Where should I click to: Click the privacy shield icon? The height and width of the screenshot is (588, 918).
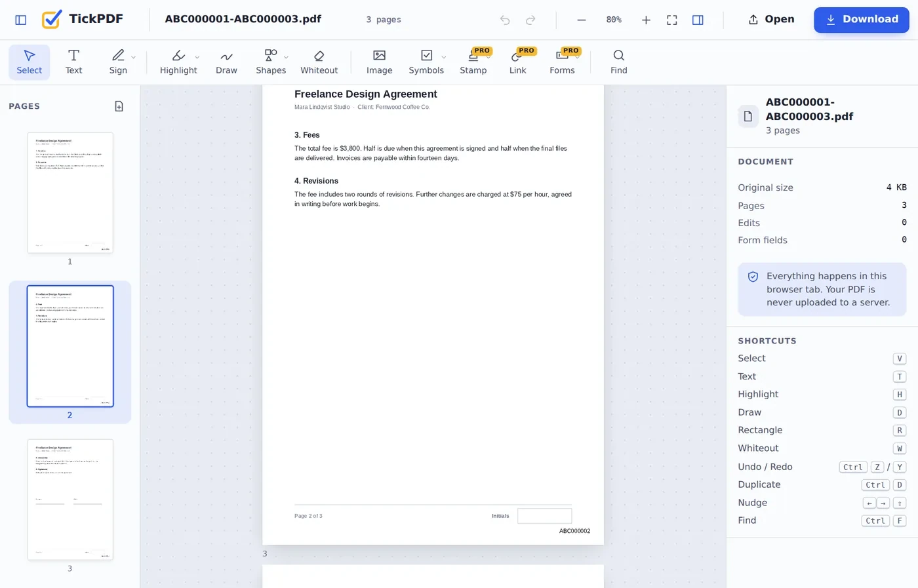coord(753,277)
